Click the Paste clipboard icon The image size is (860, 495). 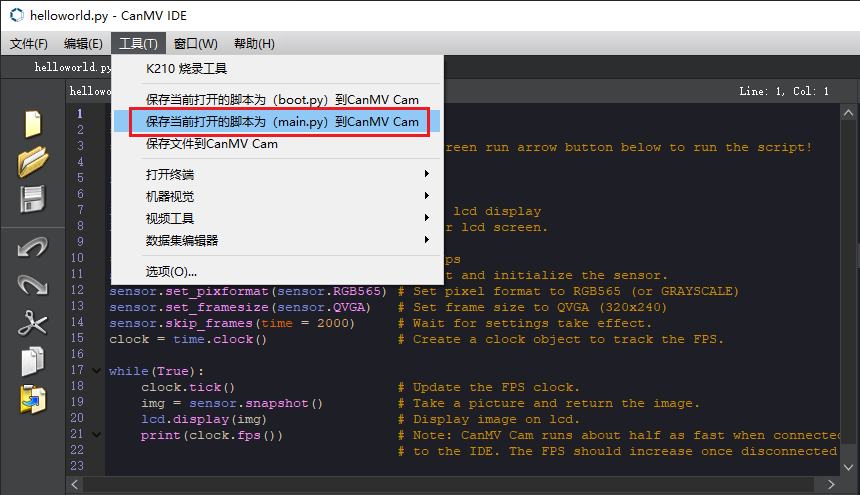coord(32,399)
